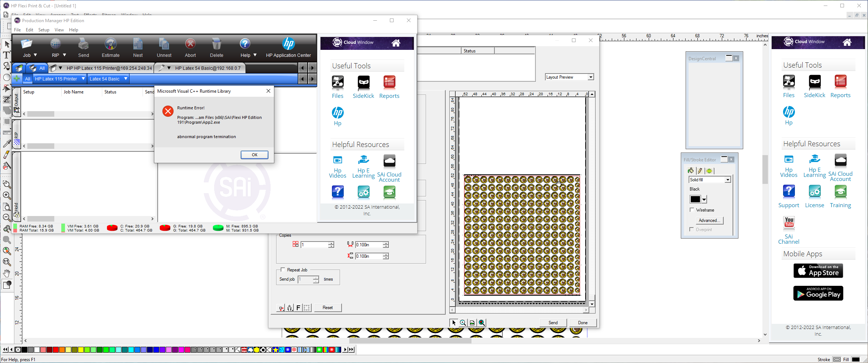Click the horizontal spacing 0.100in field
The width and height of the screenshot is (868, 363).
369,244
